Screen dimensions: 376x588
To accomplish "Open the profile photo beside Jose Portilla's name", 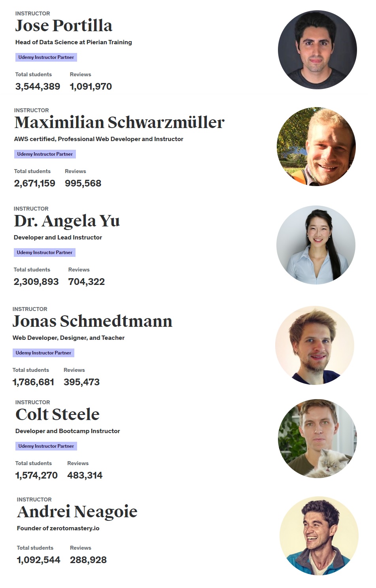I will tap(317, 50).
